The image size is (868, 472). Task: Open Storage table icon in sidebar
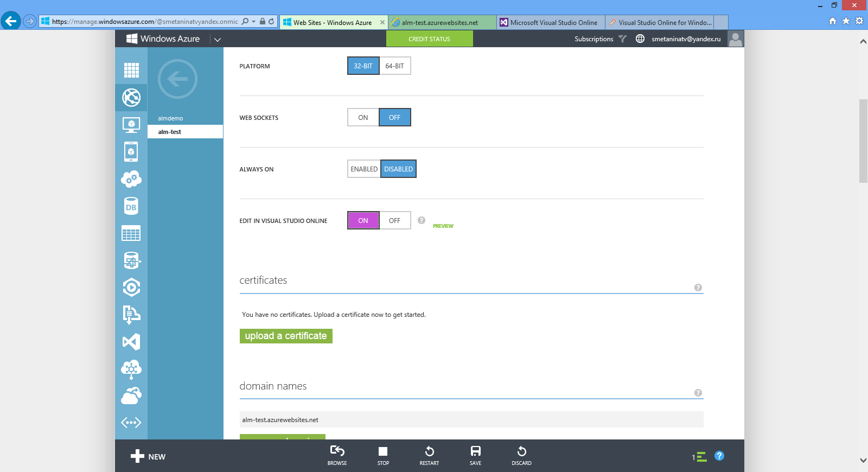131,233
